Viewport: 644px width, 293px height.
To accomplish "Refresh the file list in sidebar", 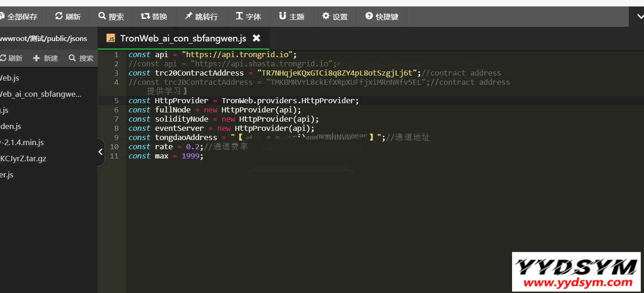I will pos(11,58).
